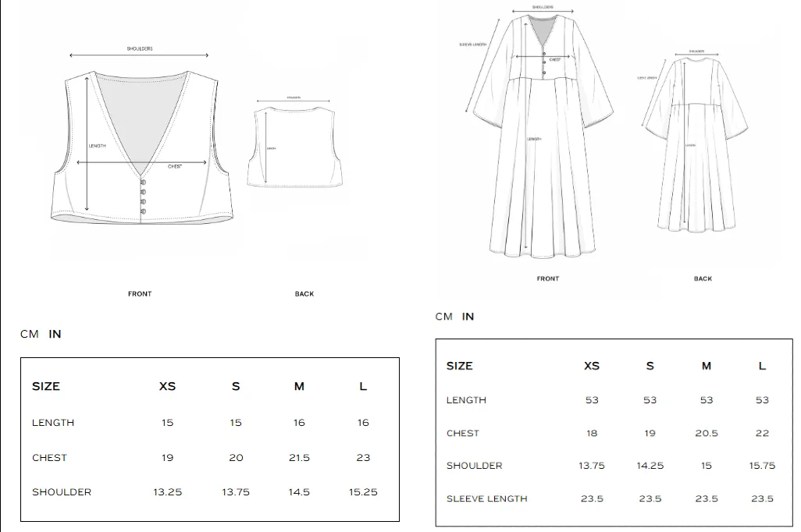The height and width of the screenshot is (532, 801).
Task: Select the L column header in the dress table
Action: pos(762,366)
